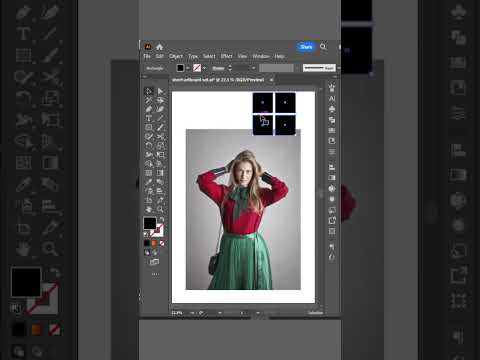This screenshot has width=480, height=360.
Task: Select the Lasso tool
Action: tap(160, 100)
